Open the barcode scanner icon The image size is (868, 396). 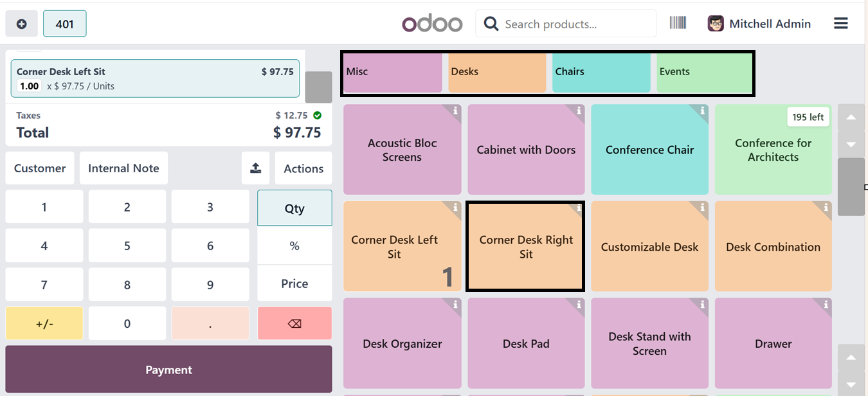coord(678,23)
